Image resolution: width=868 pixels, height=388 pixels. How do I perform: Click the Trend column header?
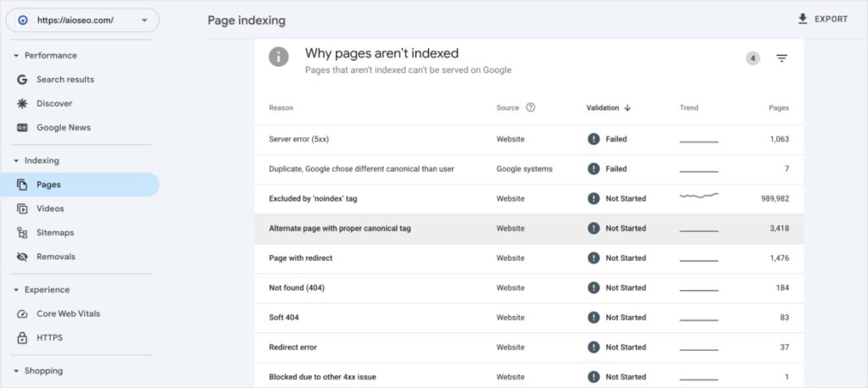689,108
